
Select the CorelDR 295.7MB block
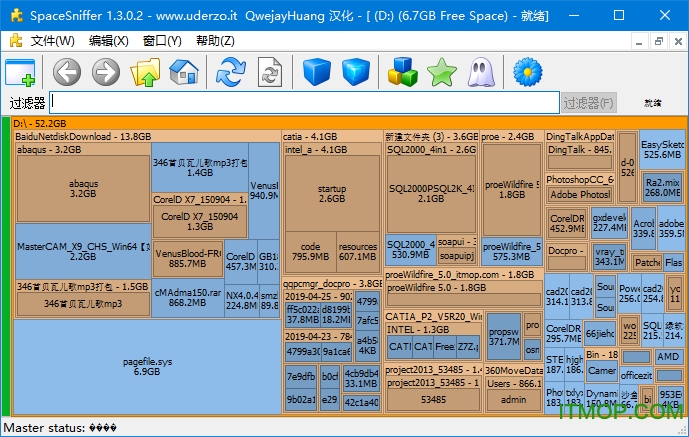(x=563, y=334)
